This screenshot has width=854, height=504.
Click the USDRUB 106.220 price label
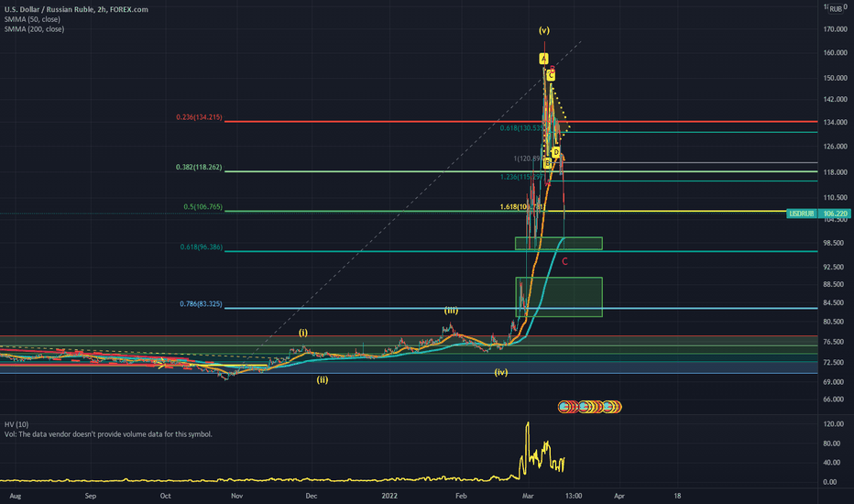(818, 214)
